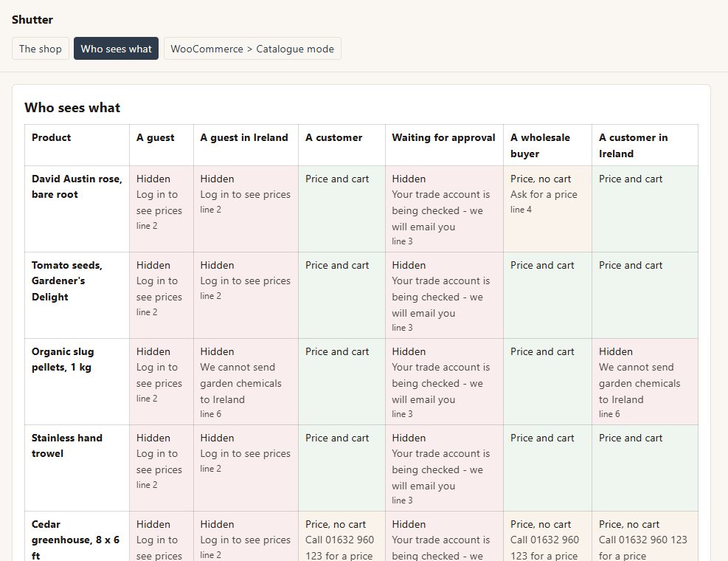Open the "The shop" tab
Viewport: 728px width, 561px height.
pos(41,49)
